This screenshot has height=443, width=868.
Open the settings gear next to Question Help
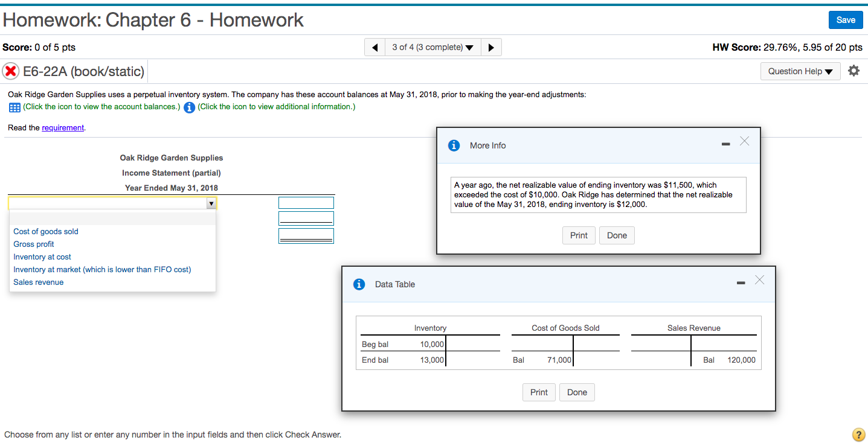pos(854,71)
